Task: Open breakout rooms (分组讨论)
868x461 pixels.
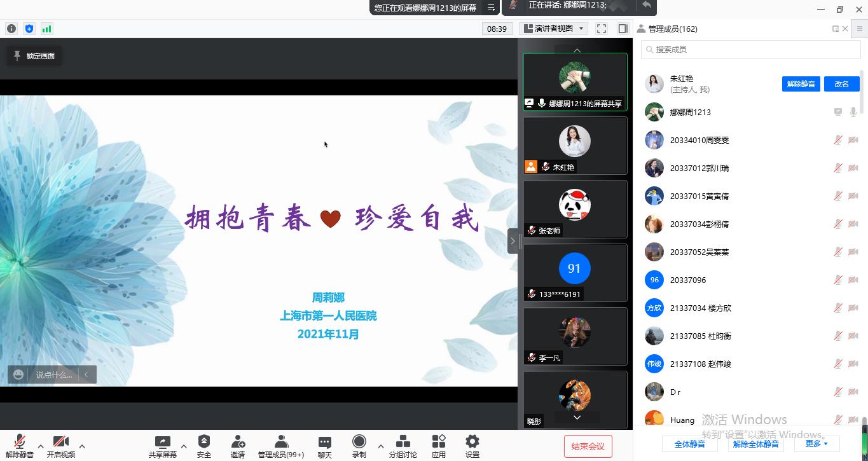Action: click(x=403, y=446)
